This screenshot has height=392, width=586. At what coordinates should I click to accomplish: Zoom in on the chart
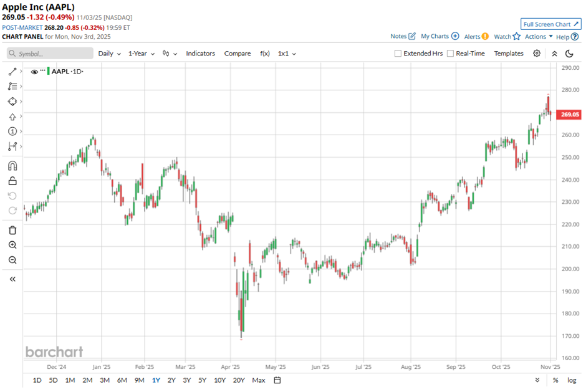tap(12, 245)
